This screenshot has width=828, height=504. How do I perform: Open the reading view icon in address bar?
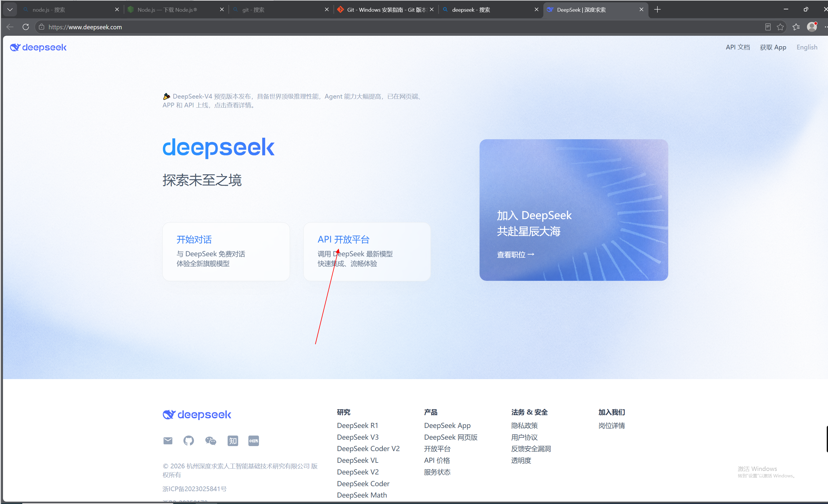tap(768, 27)
